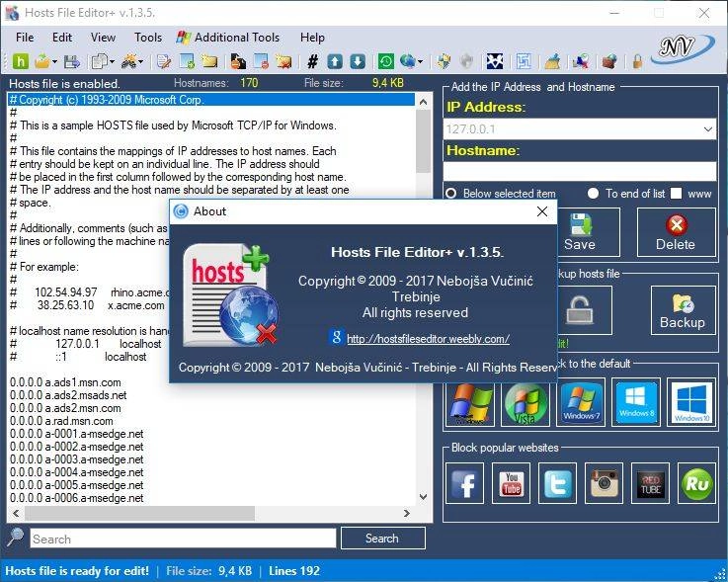Click the Backup button
The height and width of the screenshot is (582, 728).
tap(683, 310)
